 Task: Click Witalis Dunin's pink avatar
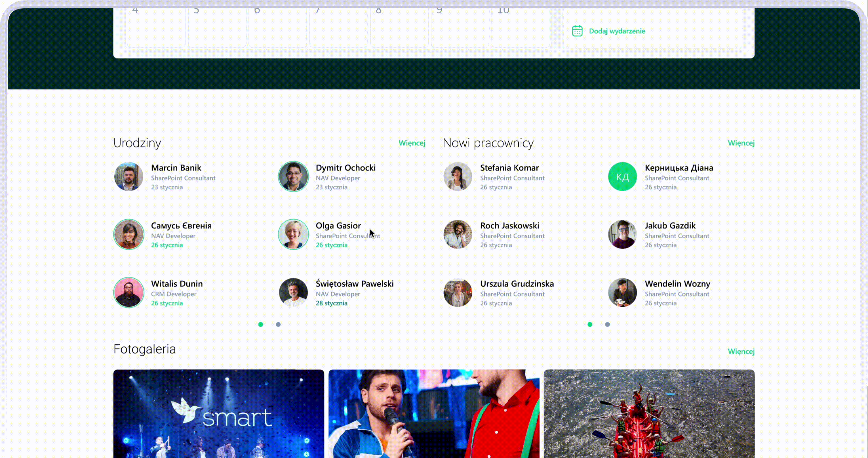coord(128,293)
